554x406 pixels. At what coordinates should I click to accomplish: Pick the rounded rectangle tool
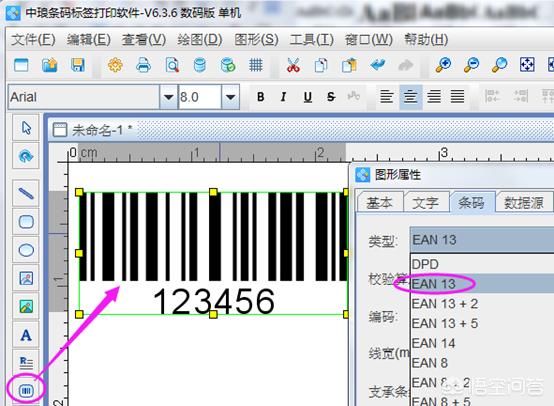coord(26,222)
